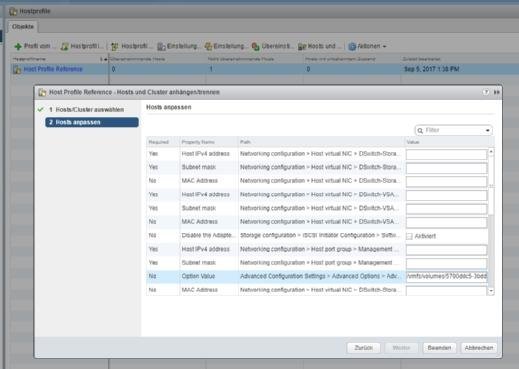Click value field for first Subnet mask row
The width and height of the screenshot is (519, 369).
pos(446,168)
